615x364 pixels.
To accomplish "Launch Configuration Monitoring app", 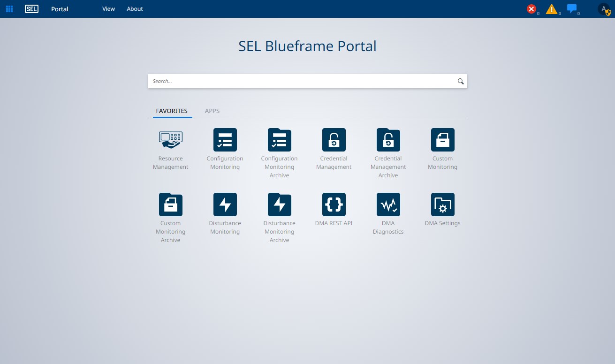I will click(x=225, y=140).
